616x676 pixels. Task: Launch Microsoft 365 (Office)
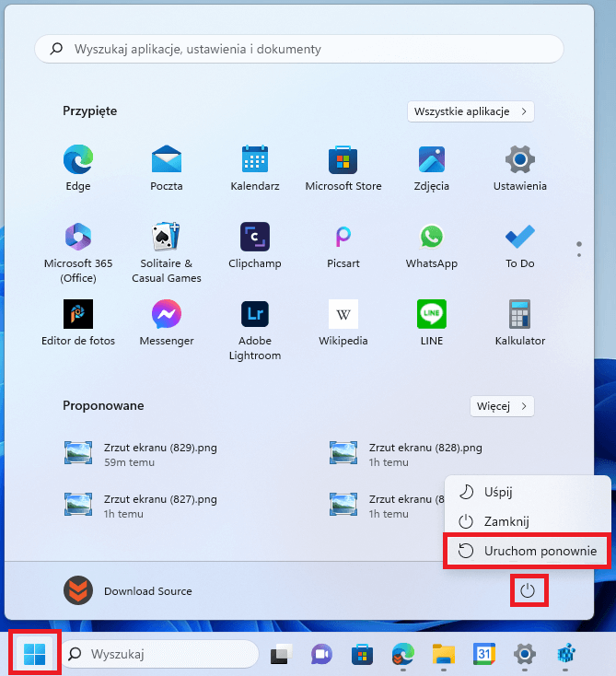tap(78, 252)
